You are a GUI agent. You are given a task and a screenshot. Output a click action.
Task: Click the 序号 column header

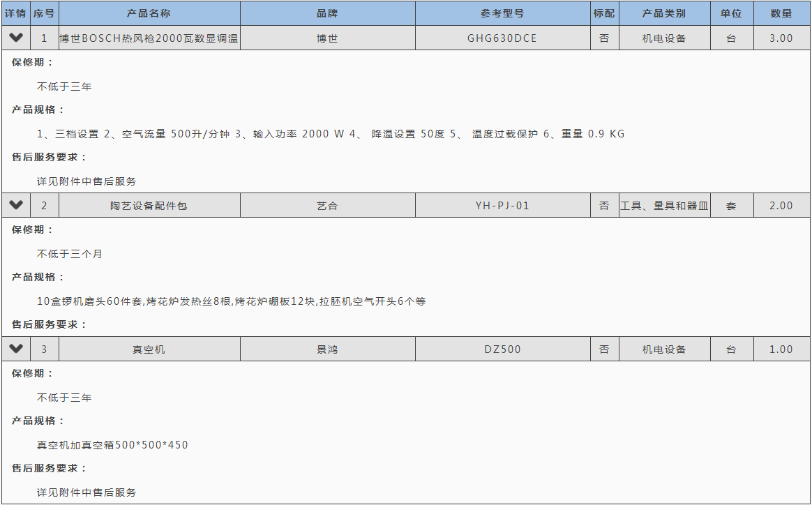[44, 13]
